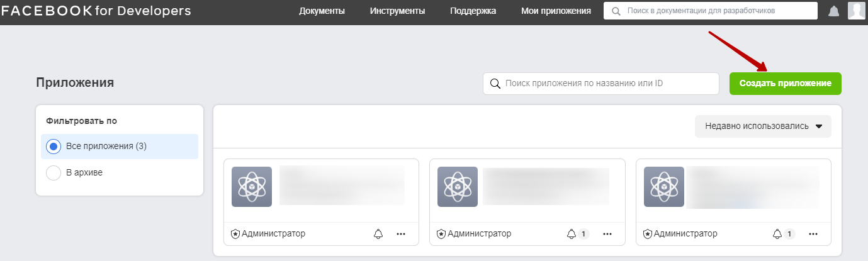Click the bell icon on the second app card

coord(572,234)
